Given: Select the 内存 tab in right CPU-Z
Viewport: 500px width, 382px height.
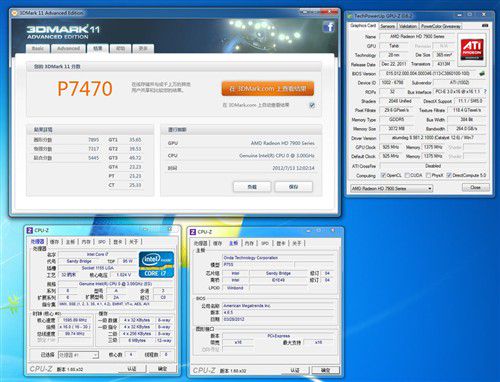Looking at the screenshot, I should coord(249,243).
